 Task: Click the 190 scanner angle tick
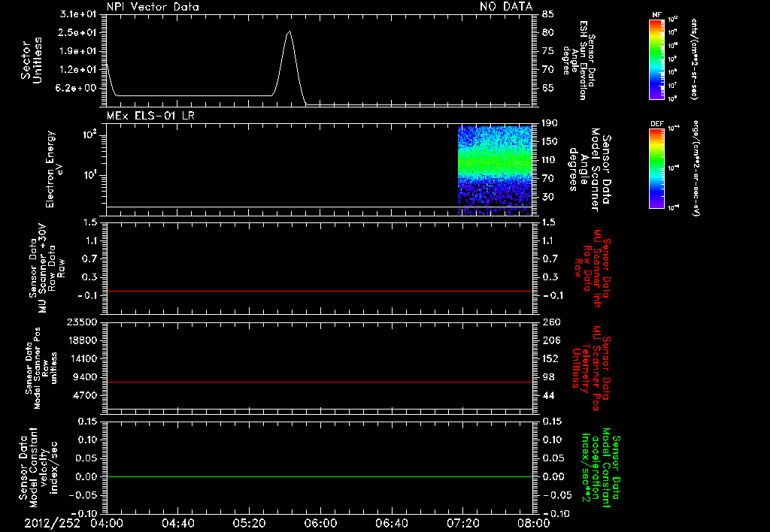tap(550, 122)
